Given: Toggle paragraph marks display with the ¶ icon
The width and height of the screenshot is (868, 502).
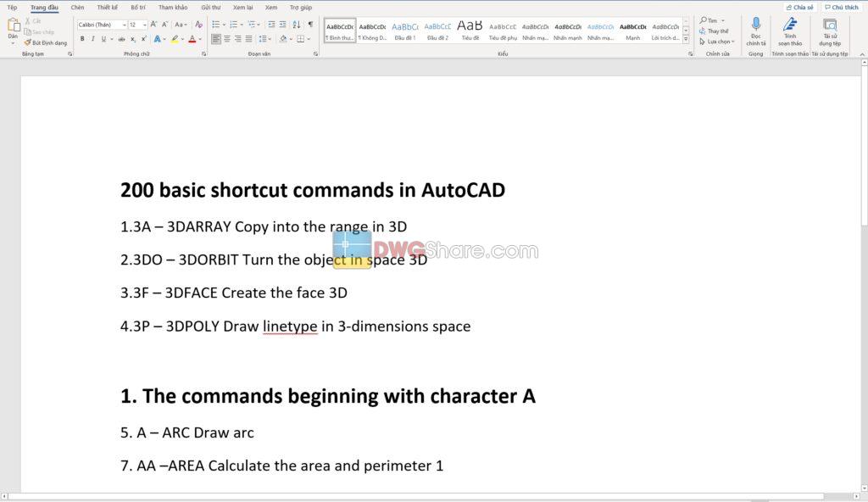Looking at the screenshot, I should pos(311,24).
